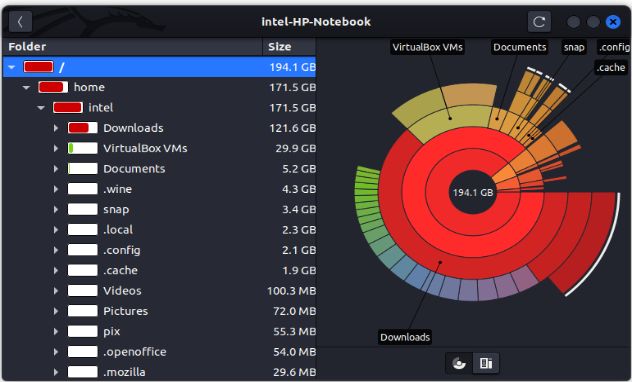
Task: Sort by the Folder column header
Action: click(132, 47)
